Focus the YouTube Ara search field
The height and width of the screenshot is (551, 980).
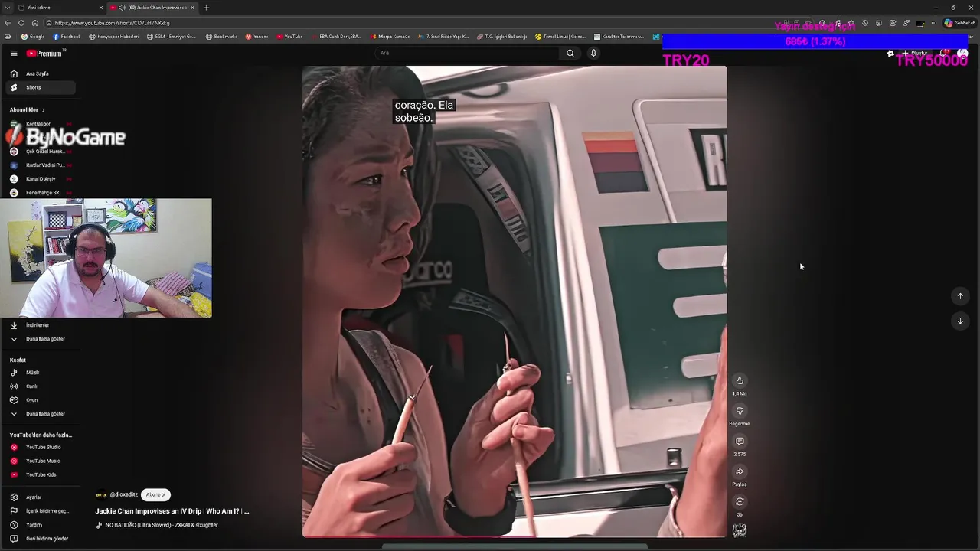pos(467,53)
